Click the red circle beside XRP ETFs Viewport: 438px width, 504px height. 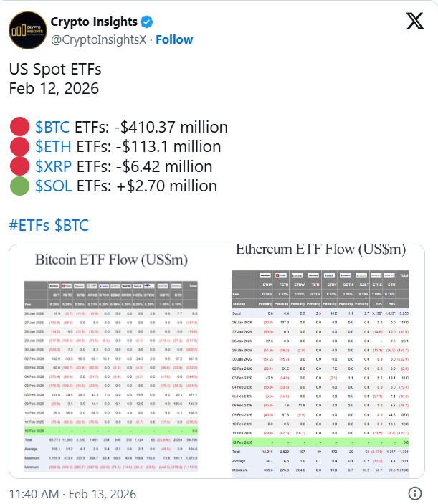[19, 167]
